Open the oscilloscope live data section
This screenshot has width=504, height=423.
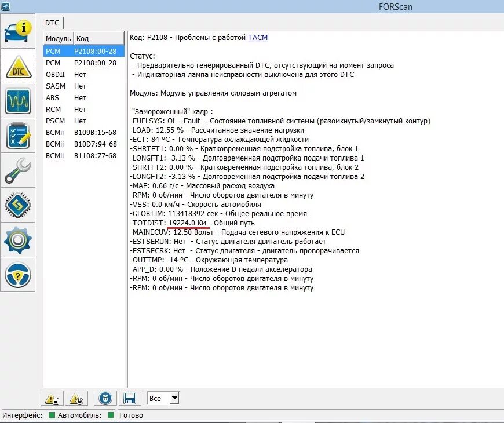[x=18, y=101]
